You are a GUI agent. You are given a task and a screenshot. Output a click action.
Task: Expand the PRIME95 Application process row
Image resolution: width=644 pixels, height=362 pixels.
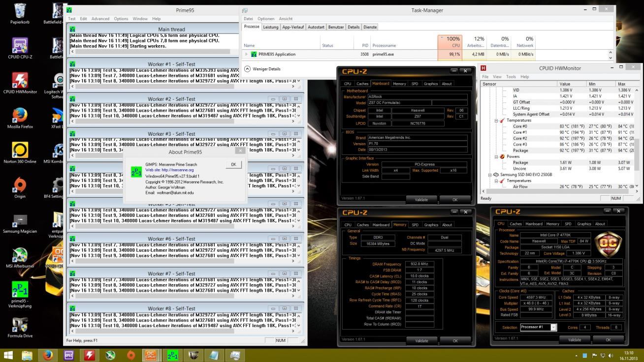pos(246,55)
